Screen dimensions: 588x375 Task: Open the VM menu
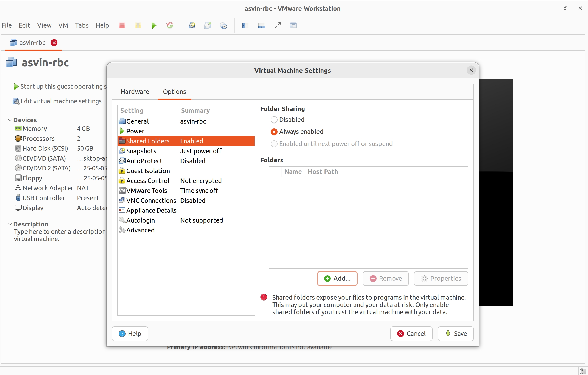click(x=63, y=25)
